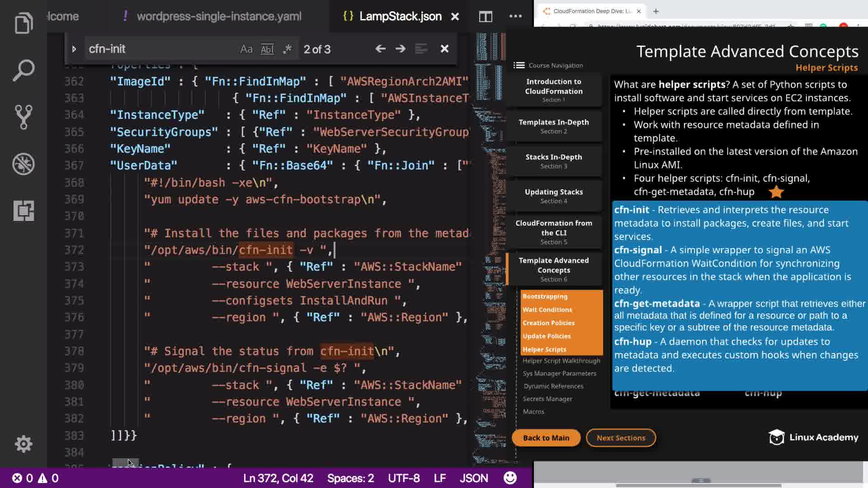Image resolution: width=868 pixels, height=488 pixels.
Task: Open the Manage gear icon
Action: pos(24,444)
